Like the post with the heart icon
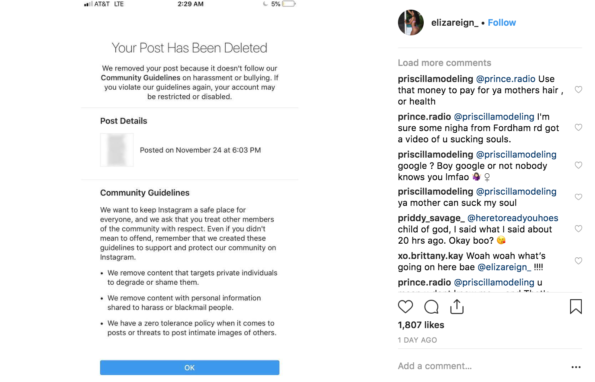Image resolution: width=595 pixels, height=382 pixels. click(x=405, y=307)
